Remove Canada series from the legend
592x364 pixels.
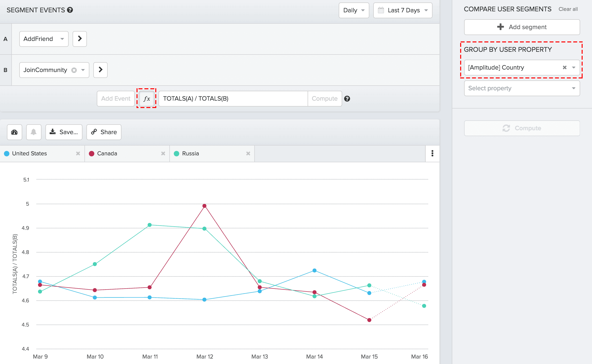click(x=163, y=153)
